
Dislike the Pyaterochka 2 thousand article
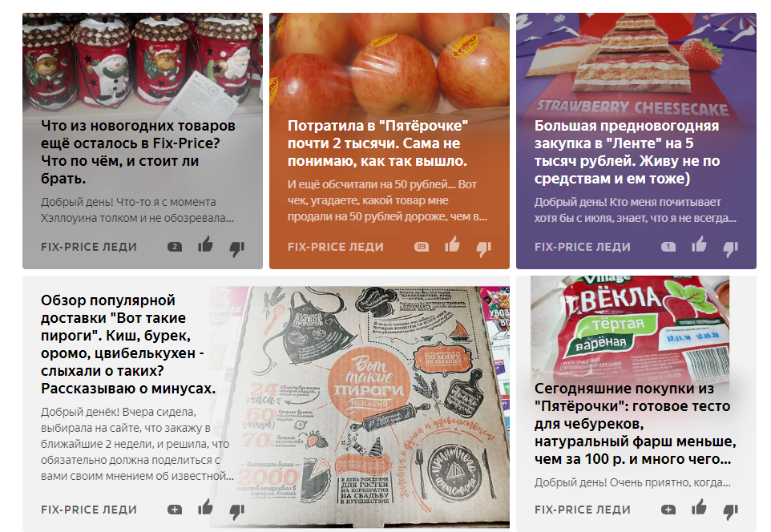pos(484,248)
